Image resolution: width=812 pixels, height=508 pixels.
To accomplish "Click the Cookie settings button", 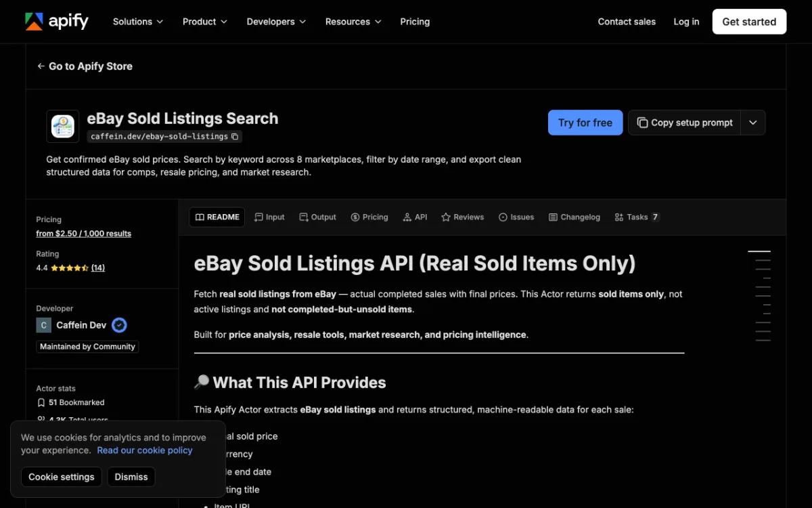I will point(62,477).
